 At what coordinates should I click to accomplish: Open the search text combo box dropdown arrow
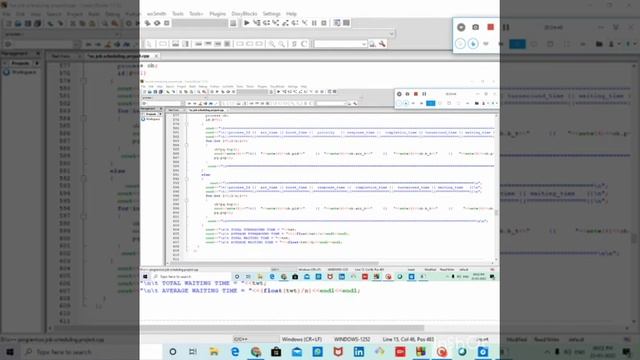point(363,44)
